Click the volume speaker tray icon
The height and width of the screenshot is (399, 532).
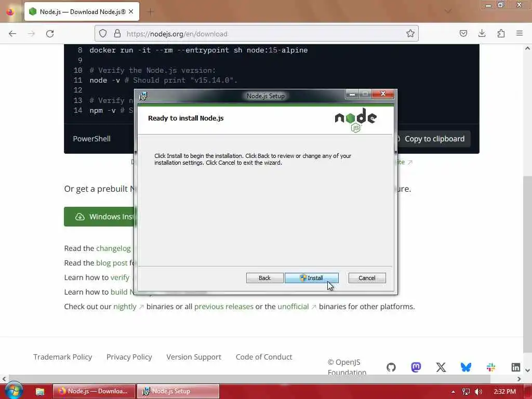pos(478,392)
